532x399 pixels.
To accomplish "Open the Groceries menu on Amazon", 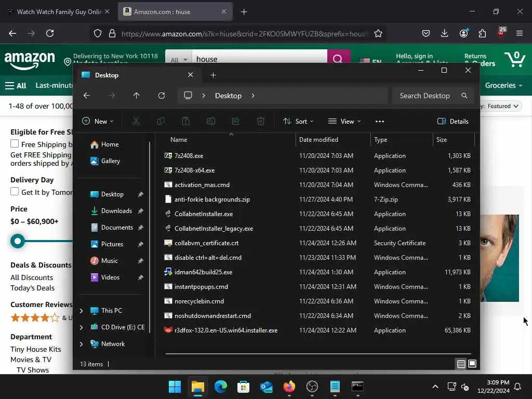I will pos(504,86).
